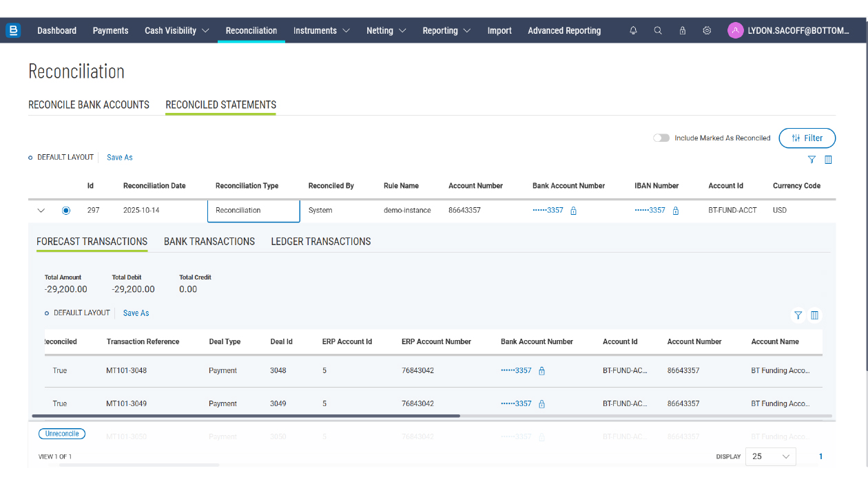Expand the Cash Visibility menu dropdown
The width and height of the screenshot is (868, 486).
click(176, 31)
